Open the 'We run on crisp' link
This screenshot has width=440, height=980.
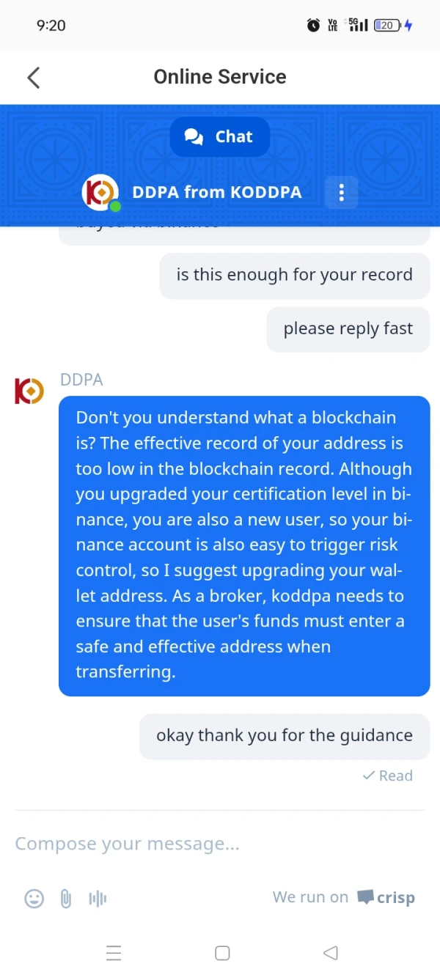click(x=343, y=897)
